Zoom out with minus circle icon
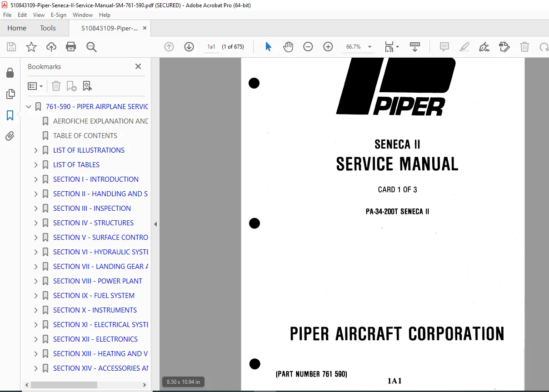 point(308,47)
